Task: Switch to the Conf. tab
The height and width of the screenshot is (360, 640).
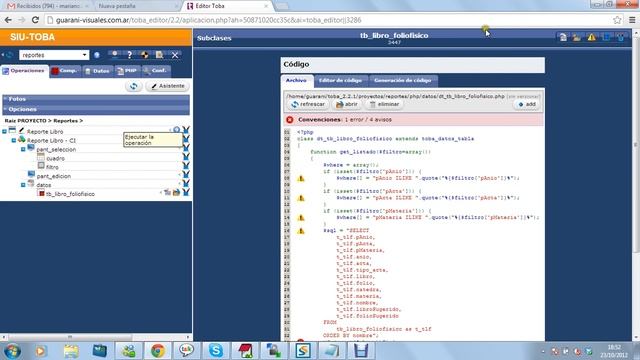Action: pos(156,71)
